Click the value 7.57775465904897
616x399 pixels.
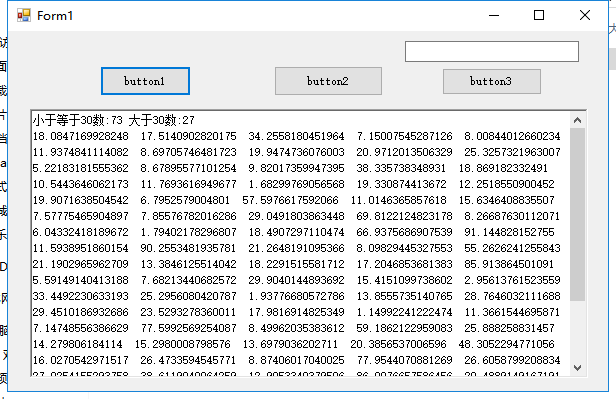pyautogui.click(x=81, y=216)
